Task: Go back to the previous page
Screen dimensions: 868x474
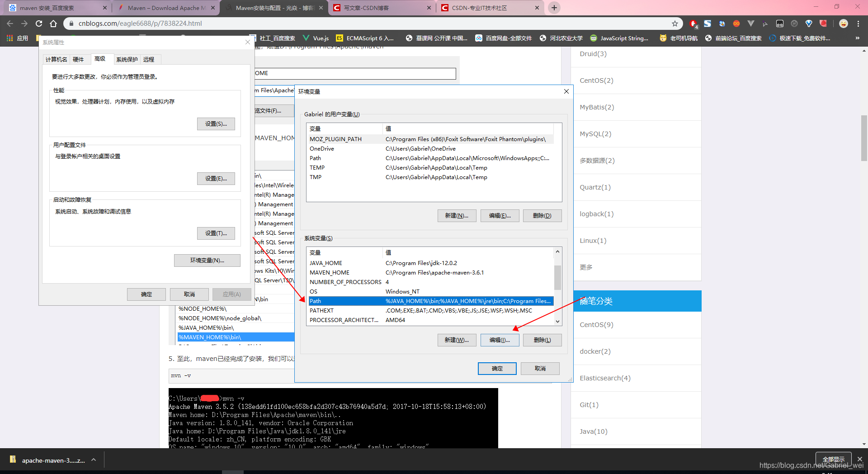Action: click(10, 24)
